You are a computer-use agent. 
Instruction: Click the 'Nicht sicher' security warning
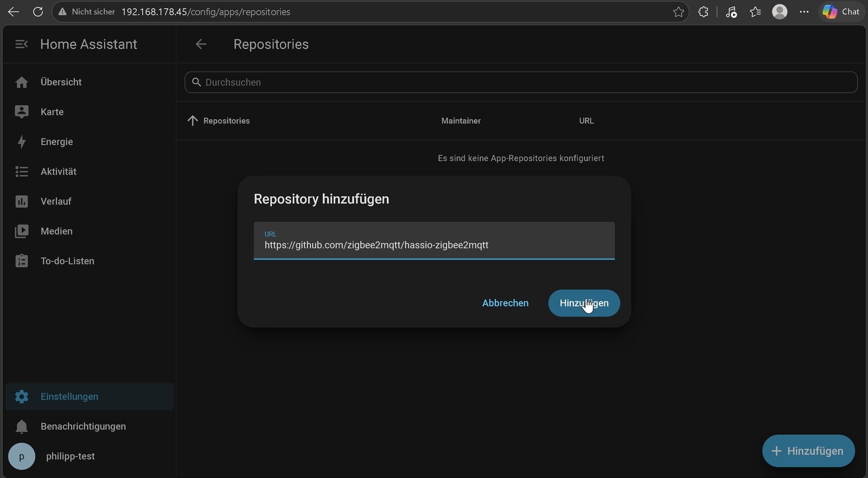pyautogui.click(x=87, y=11)
